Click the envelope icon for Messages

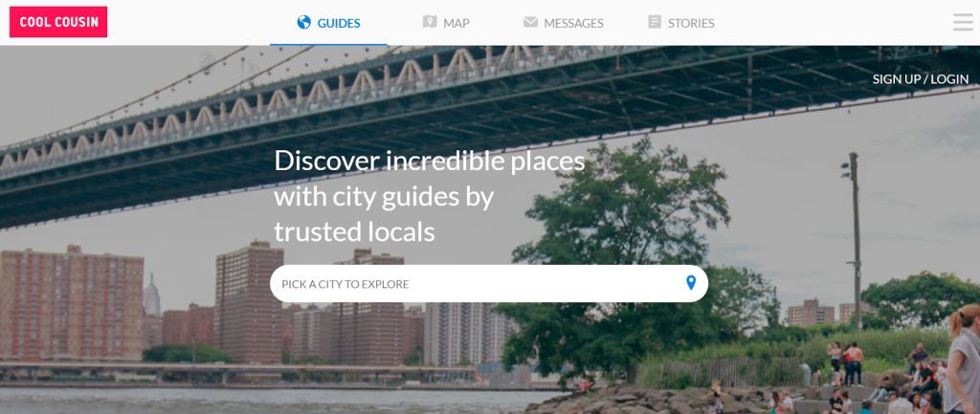point(530,22)
